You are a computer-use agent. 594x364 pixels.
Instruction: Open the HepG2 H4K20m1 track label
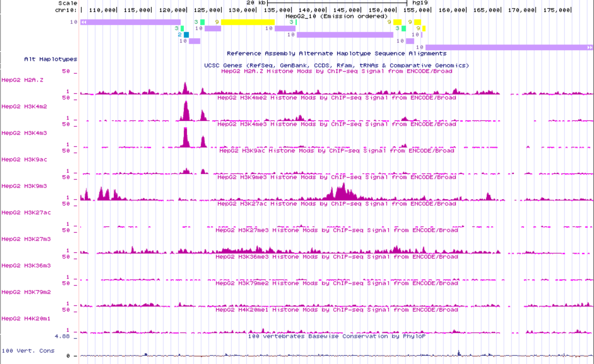(x=26, y=319)
